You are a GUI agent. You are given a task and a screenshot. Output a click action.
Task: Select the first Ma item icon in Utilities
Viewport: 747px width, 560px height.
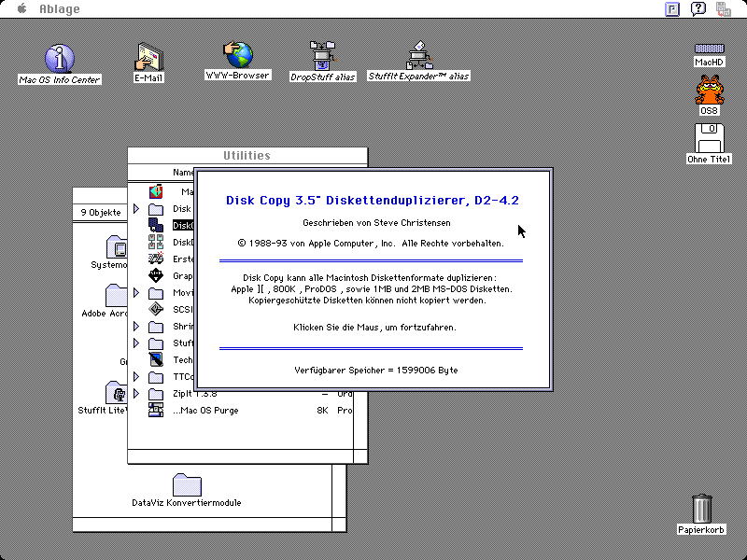(x=156, y=191)
